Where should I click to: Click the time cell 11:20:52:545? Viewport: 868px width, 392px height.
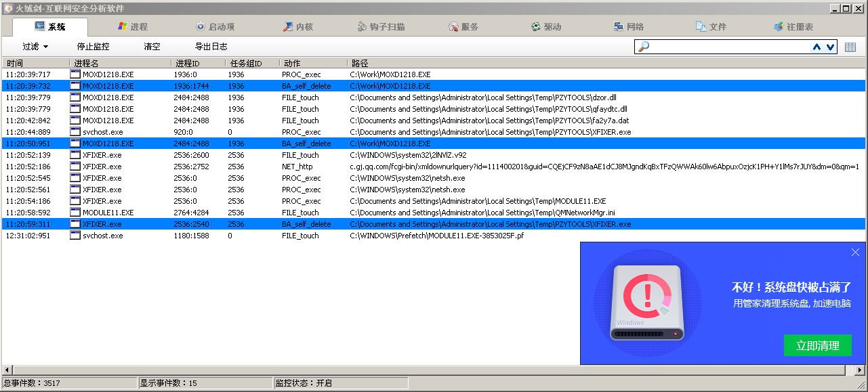pos(28,178)
